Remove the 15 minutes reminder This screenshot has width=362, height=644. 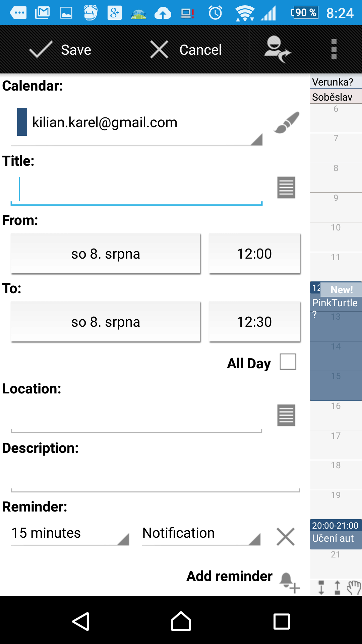tap(286, 537)
